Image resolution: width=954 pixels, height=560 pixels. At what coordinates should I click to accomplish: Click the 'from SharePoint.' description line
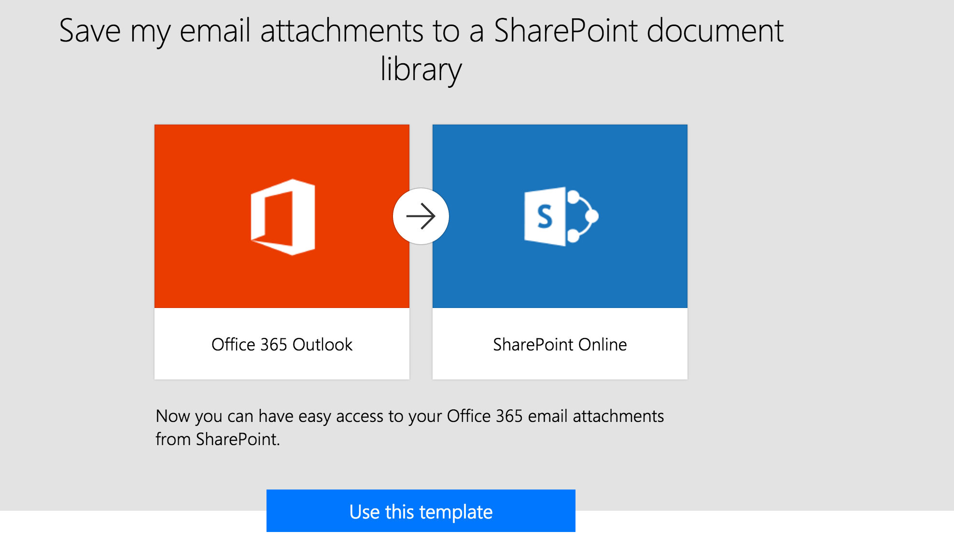[x=218, y=439]
